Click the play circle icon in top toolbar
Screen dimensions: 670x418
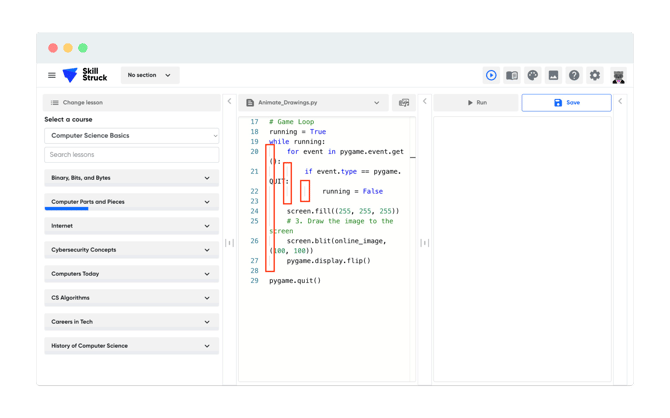(x=491, y=76)
